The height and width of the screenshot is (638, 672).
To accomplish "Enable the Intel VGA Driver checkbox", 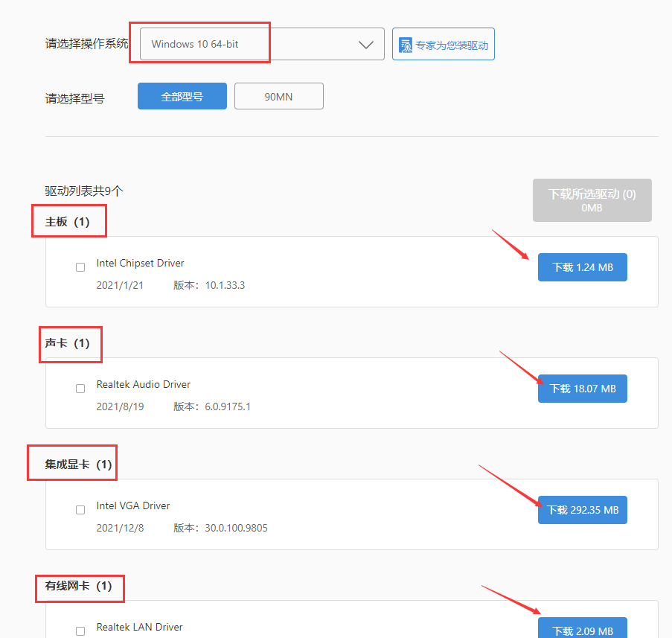I will point(80,510).
